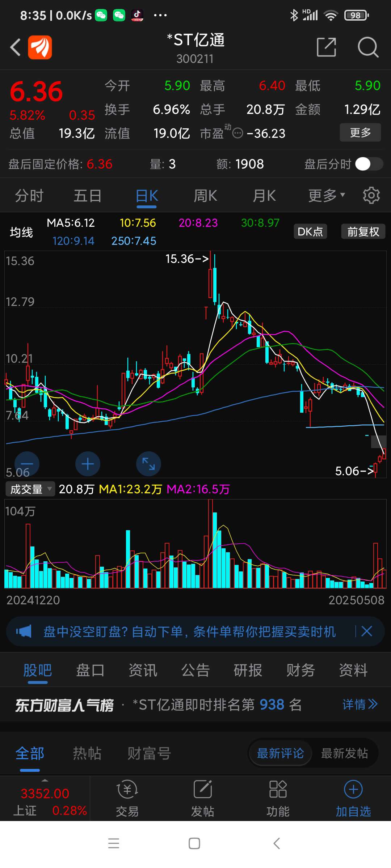The height and width of the screenshot is (868, 391).
Task: Tap the MA5:6.12 value
Action: [71, 223]
